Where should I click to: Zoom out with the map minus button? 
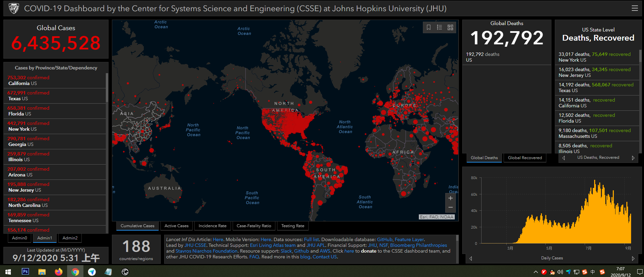pyautogui.click(x=450, y=207)
